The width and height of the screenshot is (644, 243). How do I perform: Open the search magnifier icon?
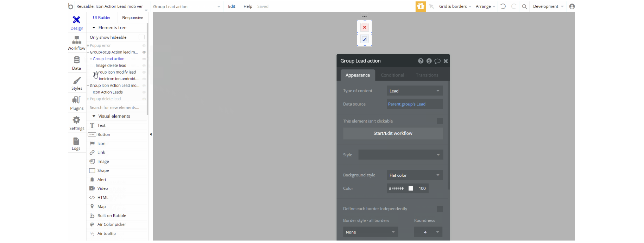[x=524, y=6]
